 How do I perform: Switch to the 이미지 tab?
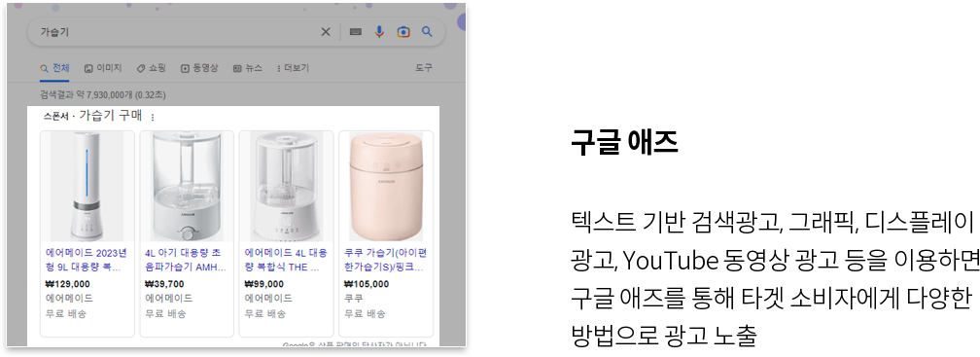coord(103,68)
